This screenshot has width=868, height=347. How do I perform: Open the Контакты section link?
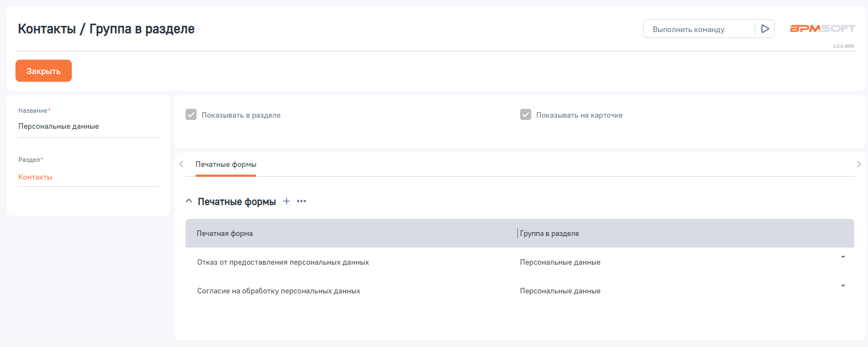[x=35, y=177]
